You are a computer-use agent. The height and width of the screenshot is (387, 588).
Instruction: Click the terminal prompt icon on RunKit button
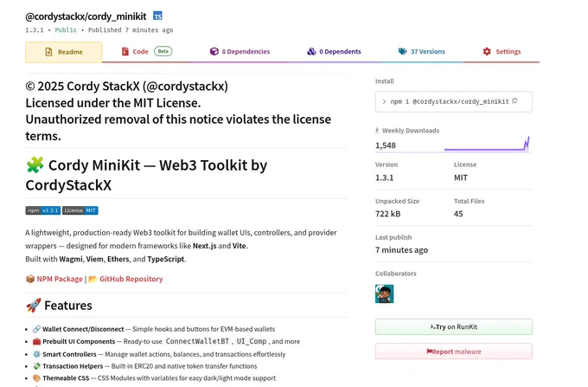(432, 326)
